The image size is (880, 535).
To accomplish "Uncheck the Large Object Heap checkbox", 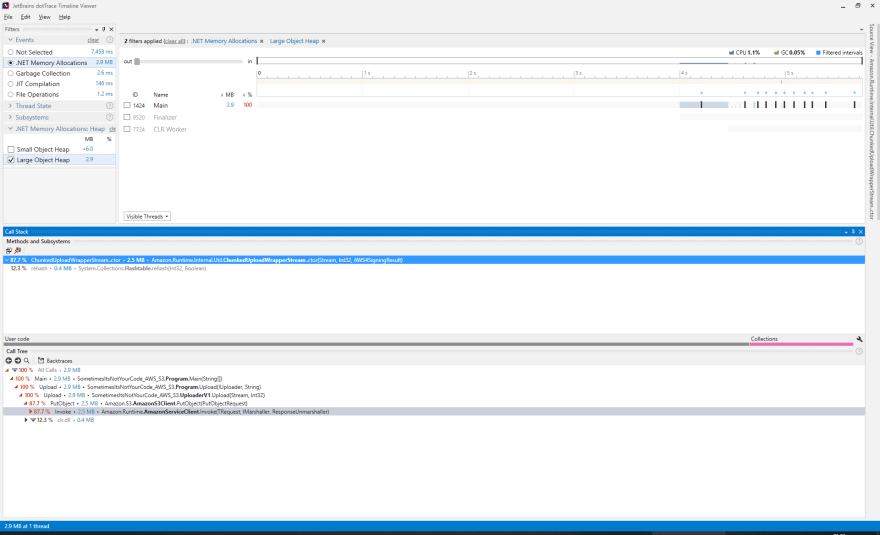I will pos(11,160).
